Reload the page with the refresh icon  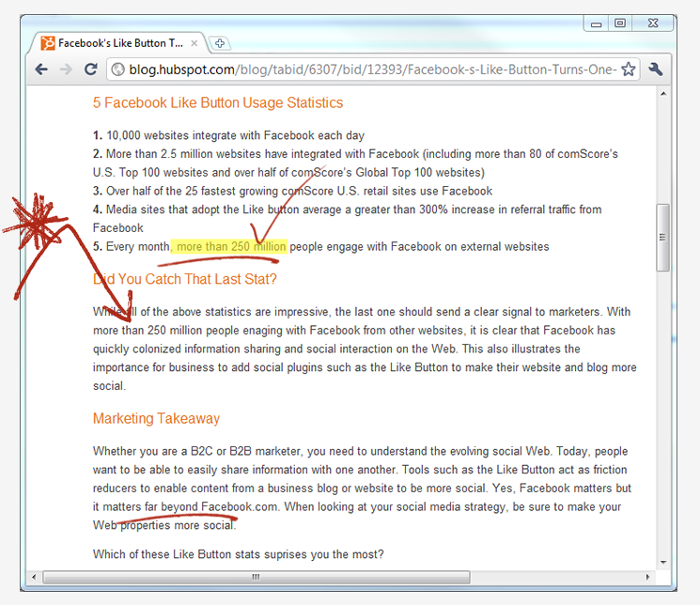tap(91, 69)
